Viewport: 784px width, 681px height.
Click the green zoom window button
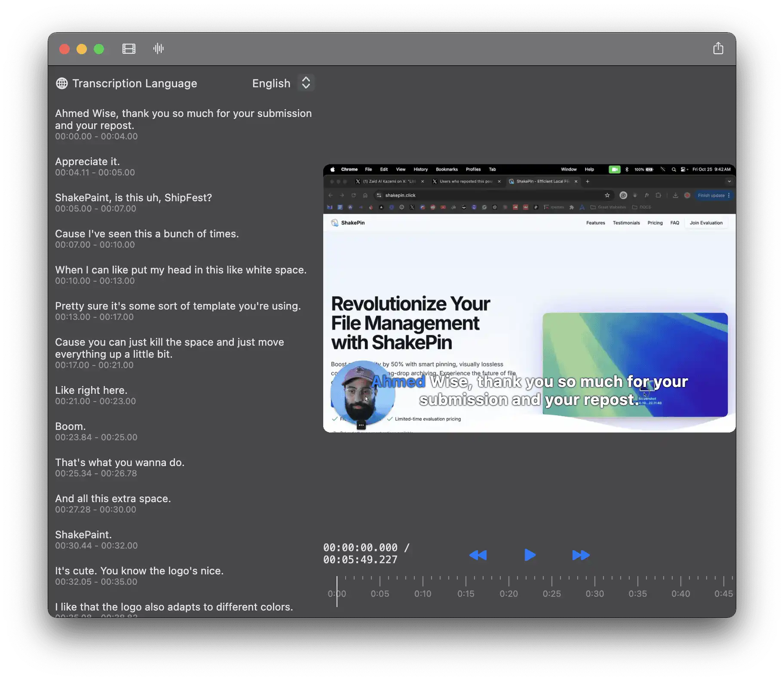pos(99,49)
